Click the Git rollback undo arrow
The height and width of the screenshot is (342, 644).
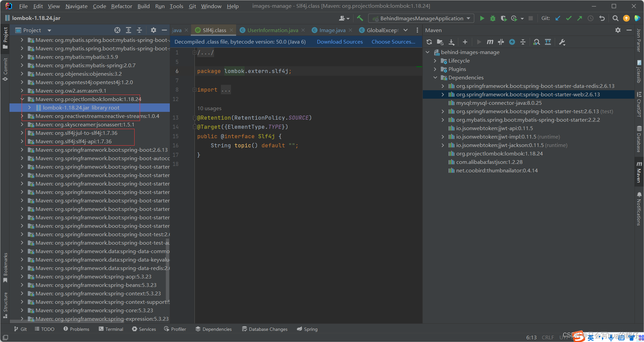tap(602, 18)
